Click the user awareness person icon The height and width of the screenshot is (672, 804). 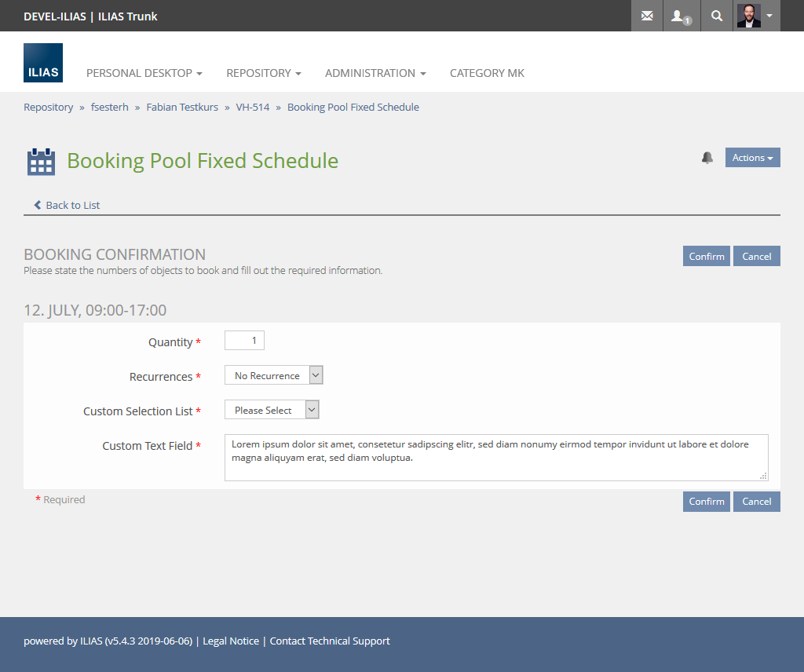(x=680, y=16)
